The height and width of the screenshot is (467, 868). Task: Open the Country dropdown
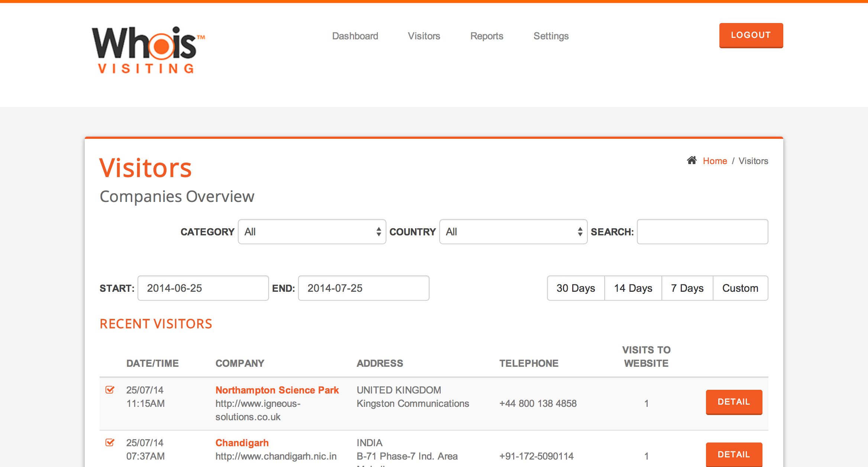(x=513, y=232)
